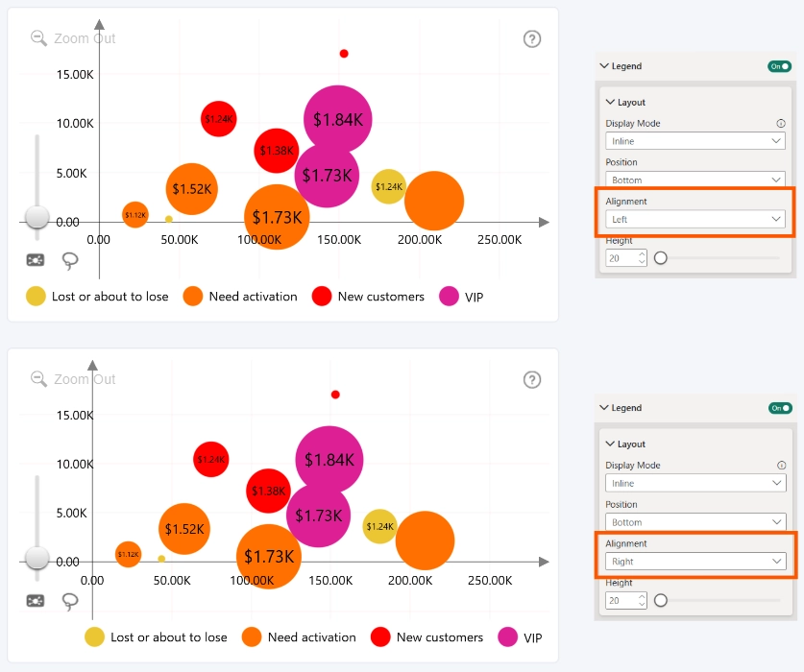Select the rectangle selection tool in bottom chart
Image resolution: width=804 pixels, height=672 pixels.
tap(36, 600)
